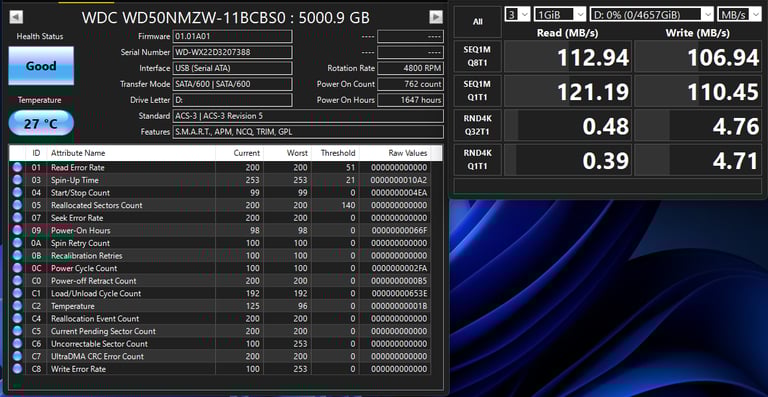Click the Transfer Mode field
768x397 pixels.
(233, 84)
